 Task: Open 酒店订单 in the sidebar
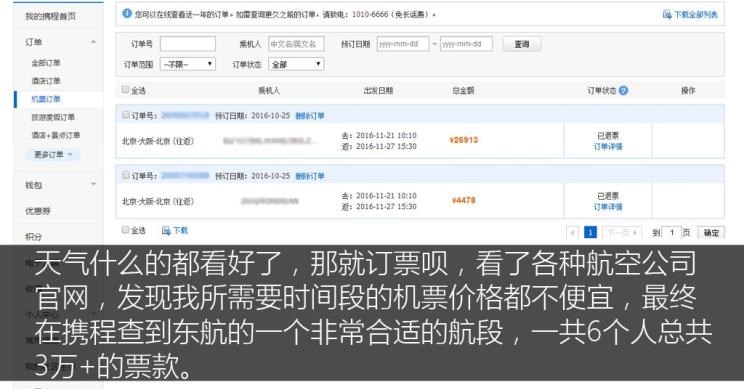tap(46, 81)
